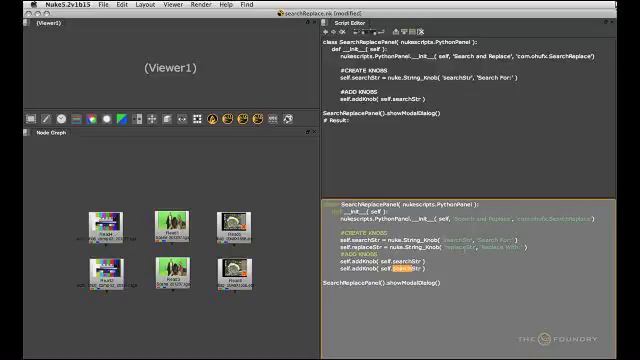Show output only in Script Editor
Screen dimensions: 640x360
coord(404,32)
